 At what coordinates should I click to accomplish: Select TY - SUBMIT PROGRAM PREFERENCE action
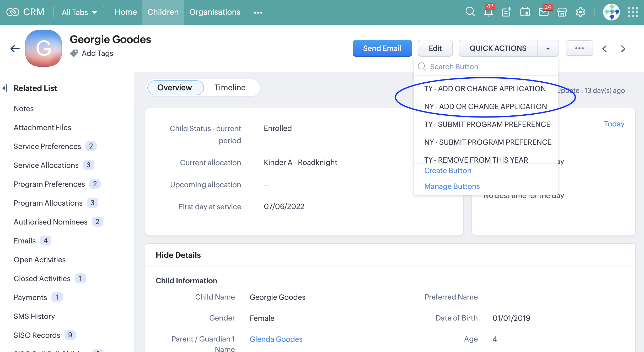(487, 124)
